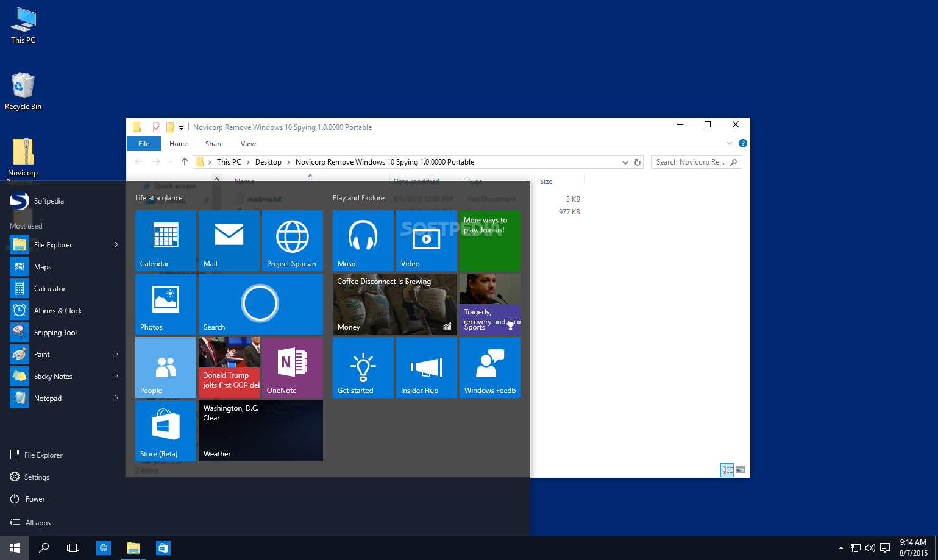Open the Donald Trump news tile
This screenshot has width=938, height=560.
point(229,367)
